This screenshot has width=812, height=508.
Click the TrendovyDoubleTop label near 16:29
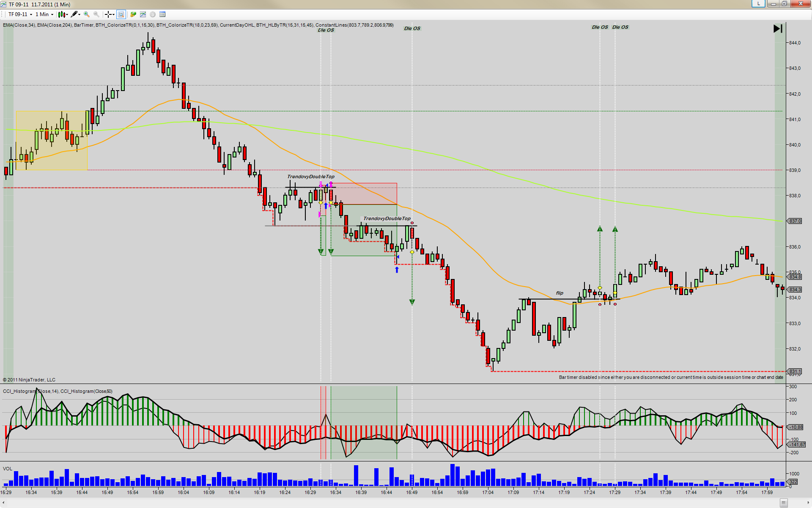(x=311, y=177)
